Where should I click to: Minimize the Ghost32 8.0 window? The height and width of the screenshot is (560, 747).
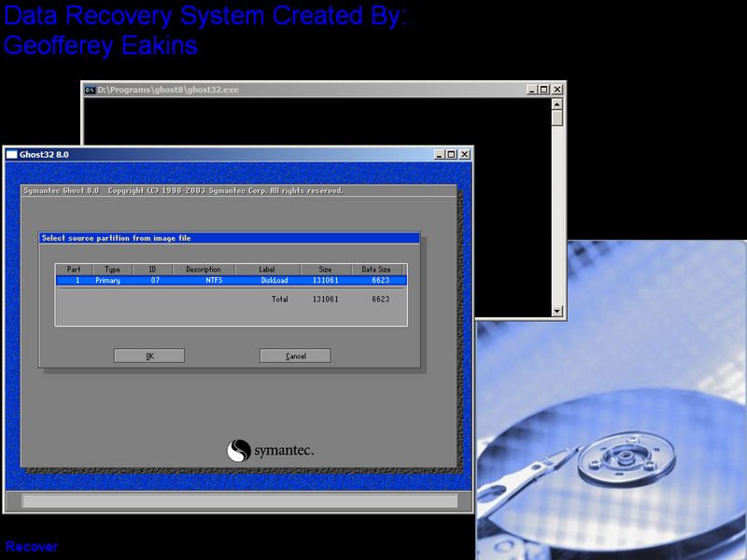click(x=439, y=154)
